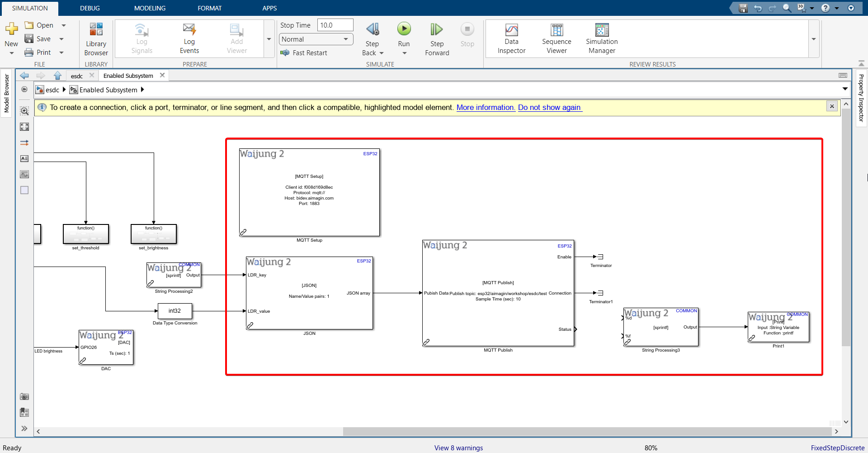Screen dimensions: 868x453
Task: Open the Data Inspector
Action: [x=511, y=39]
